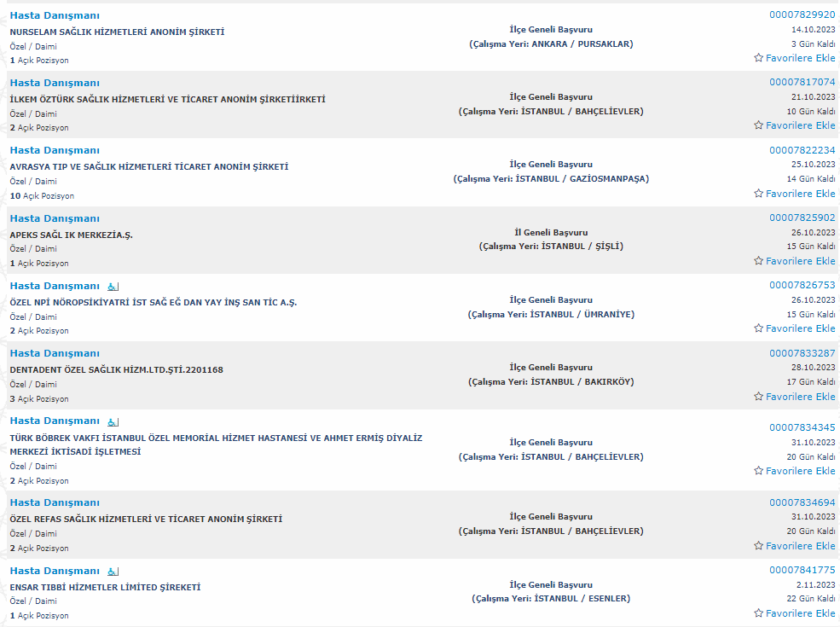This screenshot has height=627, width=840.
Task: Click the star icon for ÖZEL REFAS listing
Action: pos(759,546)
